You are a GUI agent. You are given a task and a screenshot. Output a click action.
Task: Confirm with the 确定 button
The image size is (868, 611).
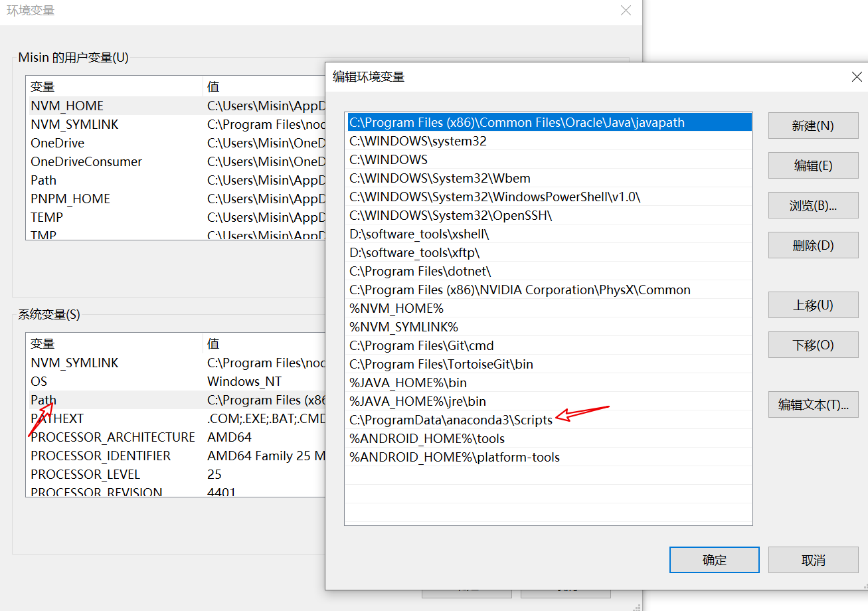tap(714, 560)
